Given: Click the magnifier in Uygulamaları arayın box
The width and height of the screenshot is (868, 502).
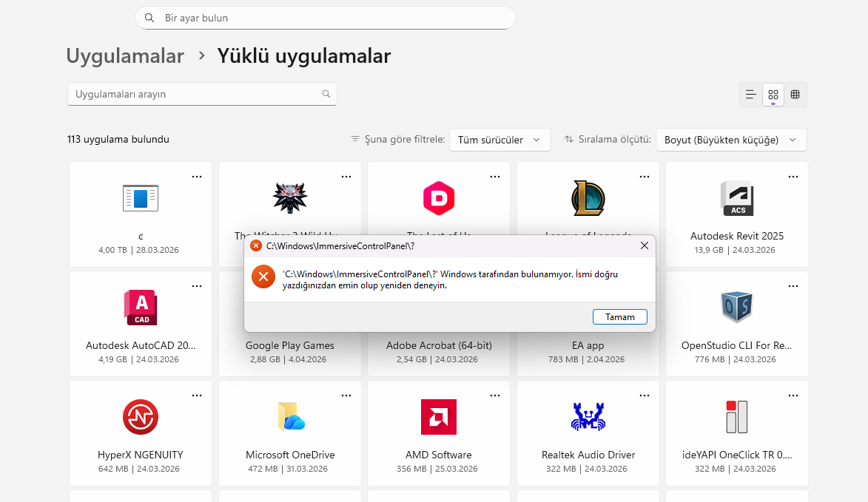Looking at the screenshot, I should tap(326, 94).
